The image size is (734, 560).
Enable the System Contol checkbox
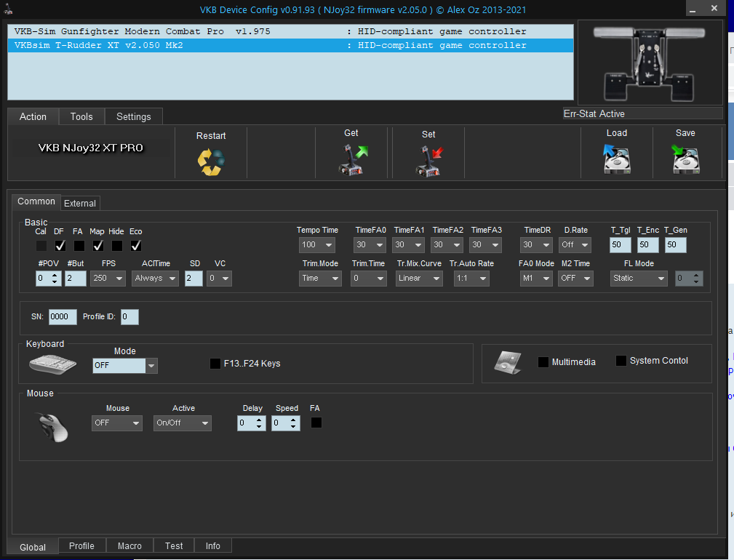[621, 361]
